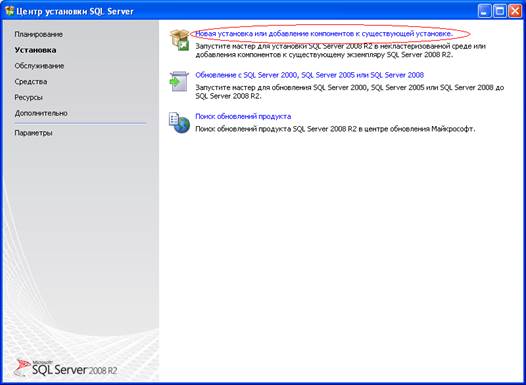Switch to the Средства section
The image size is (526, 385).
point(31,81)
